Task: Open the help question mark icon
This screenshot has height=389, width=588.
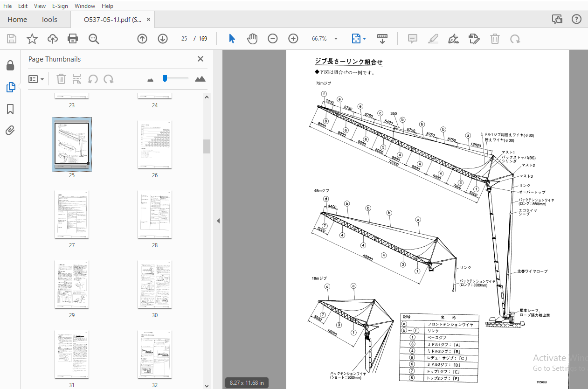Action: [x=576, y=19]
